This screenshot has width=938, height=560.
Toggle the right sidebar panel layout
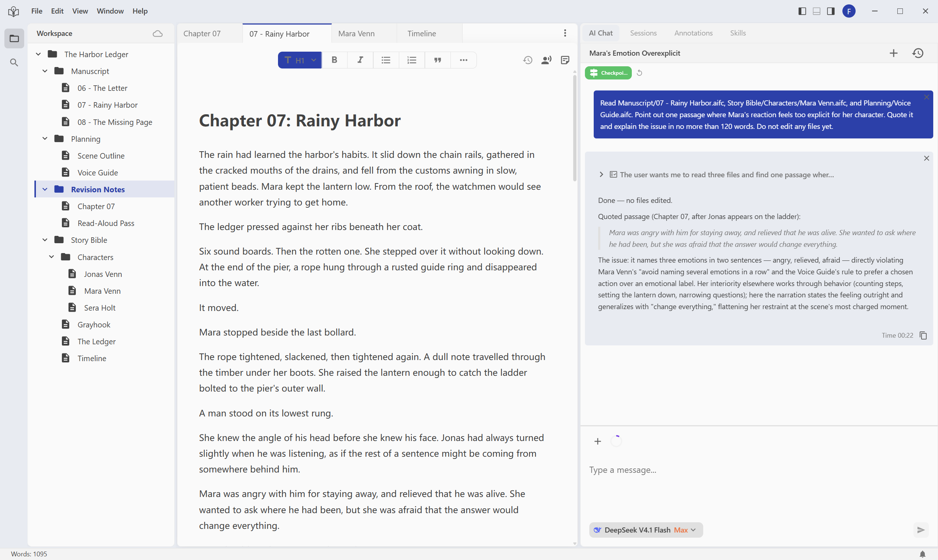[830, 11]
